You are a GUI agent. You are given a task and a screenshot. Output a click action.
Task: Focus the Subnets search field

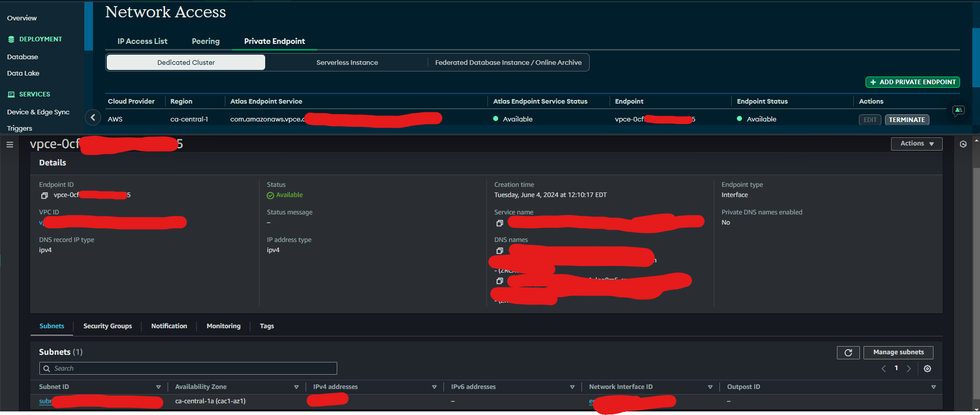point(188,369)
